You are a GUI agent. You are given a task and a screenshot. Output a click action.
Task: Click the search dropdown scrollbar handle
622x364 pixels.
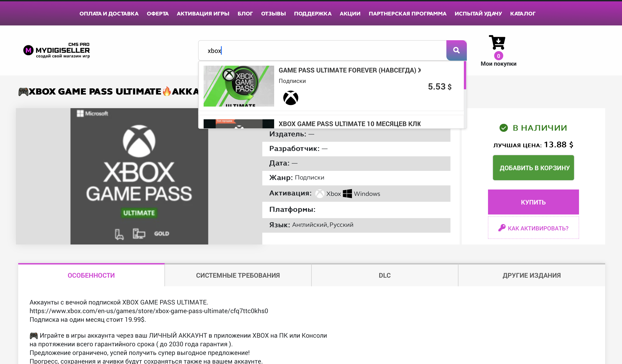click(x=465, y=75)
